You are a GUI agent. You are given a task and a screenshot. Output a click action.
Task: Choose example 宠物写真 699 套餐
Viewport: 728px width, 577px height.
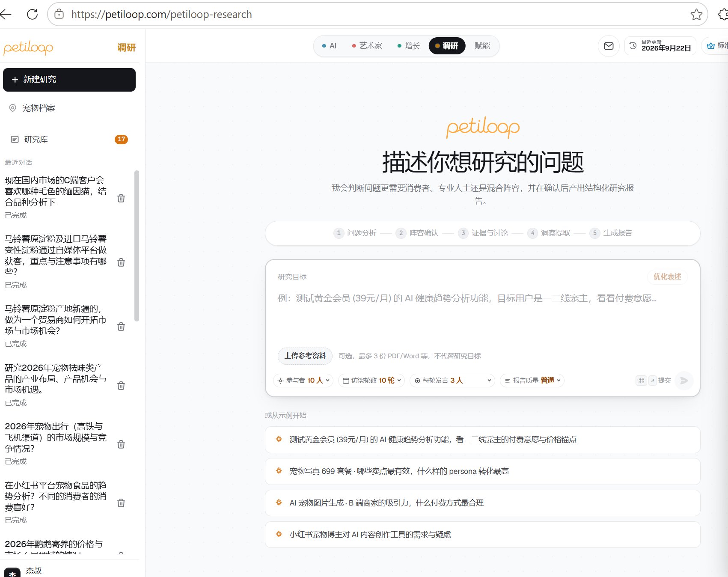tap(482, 471)
